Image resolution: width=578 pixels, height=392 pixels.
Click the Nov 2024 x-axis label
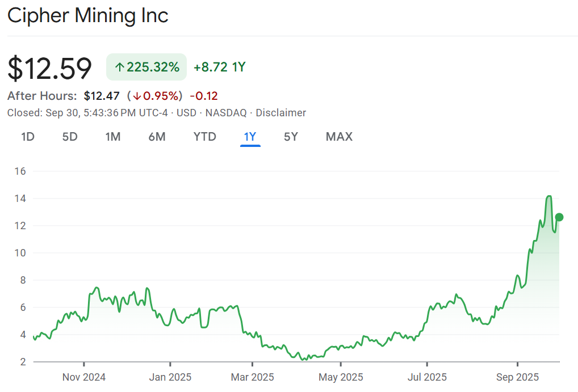pyautogui.click(x=84, y=377)
